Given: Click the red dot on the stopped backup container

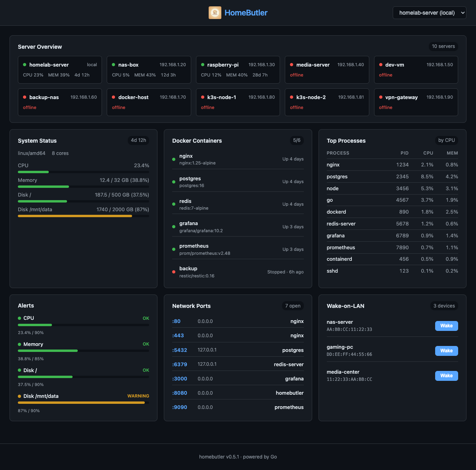Looking at the screenshot, I should [173, 271].
